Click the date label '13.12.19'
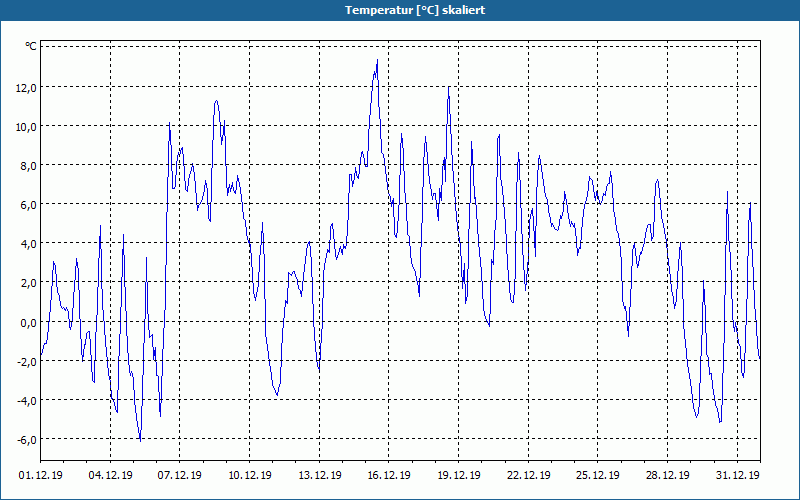Viewport: 800px width, 500px height. (x=319, y=475)
